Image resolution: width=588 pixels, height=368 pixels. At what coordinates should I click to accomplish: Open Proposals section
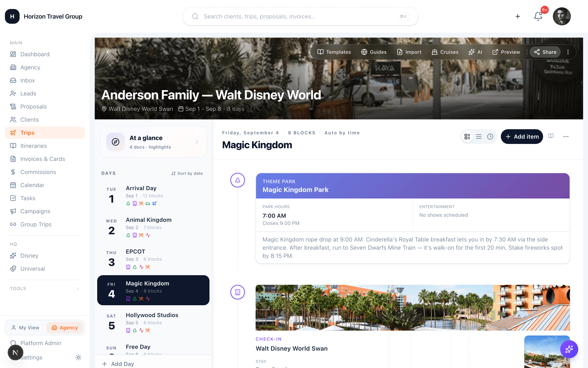coord(45,107)
